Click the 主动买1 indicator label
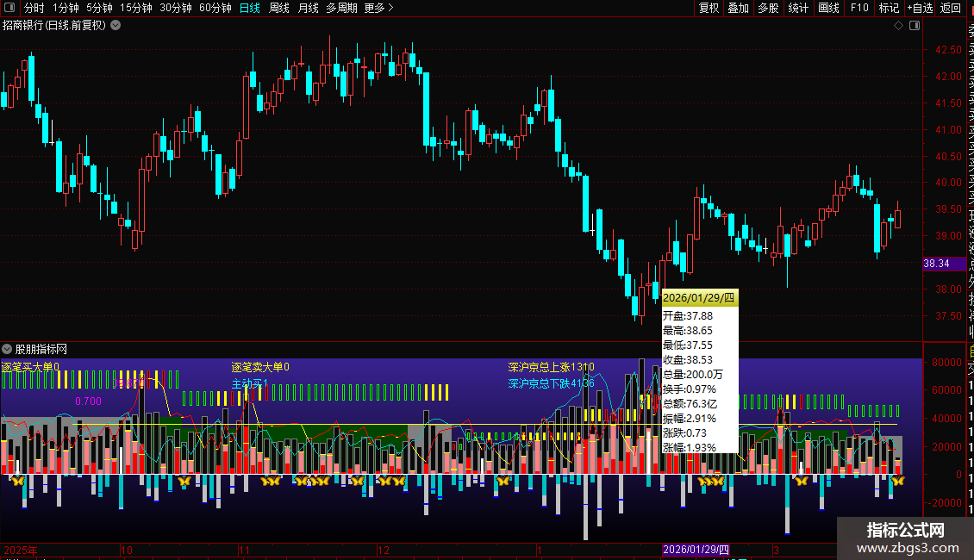The width and height of the screenshot is (974, 560). pyautogui.click(x=250, y=383)
